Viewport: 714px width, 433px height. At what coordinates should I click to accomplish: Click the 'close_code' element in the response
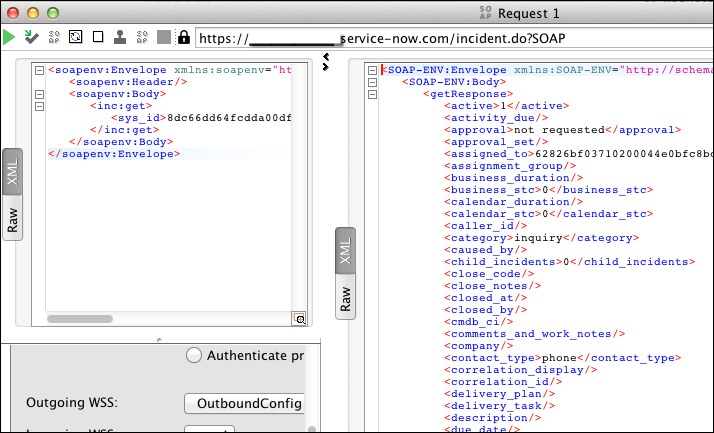coord(489,274)
